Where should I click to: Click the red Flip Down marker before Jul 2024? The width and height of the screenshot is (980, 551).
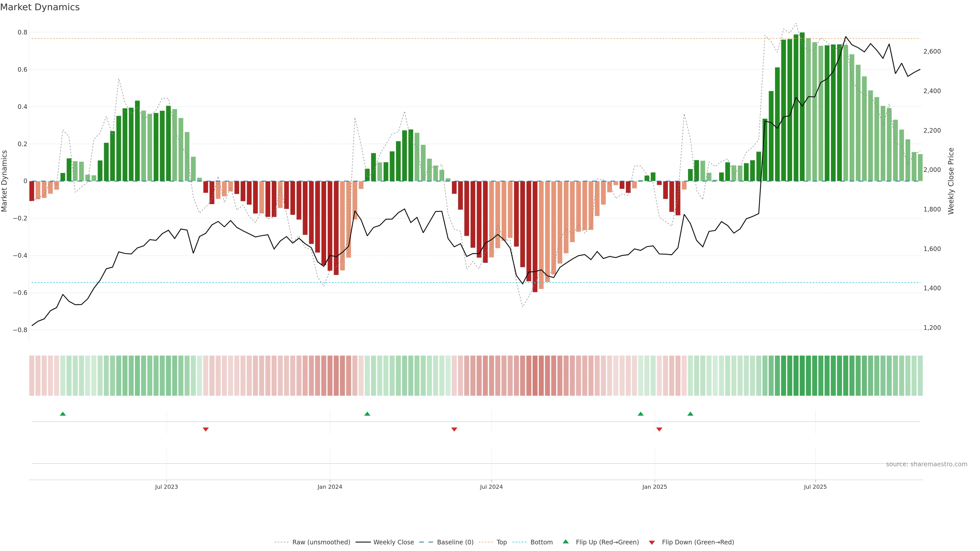pos(454,429)
